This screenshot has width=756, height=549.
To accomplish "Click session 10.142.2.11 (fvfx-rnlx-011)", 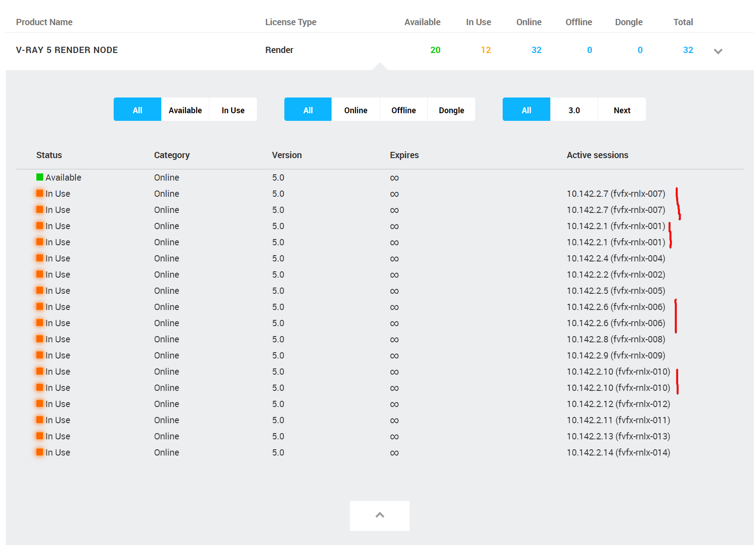I will (x=619, y=420).
